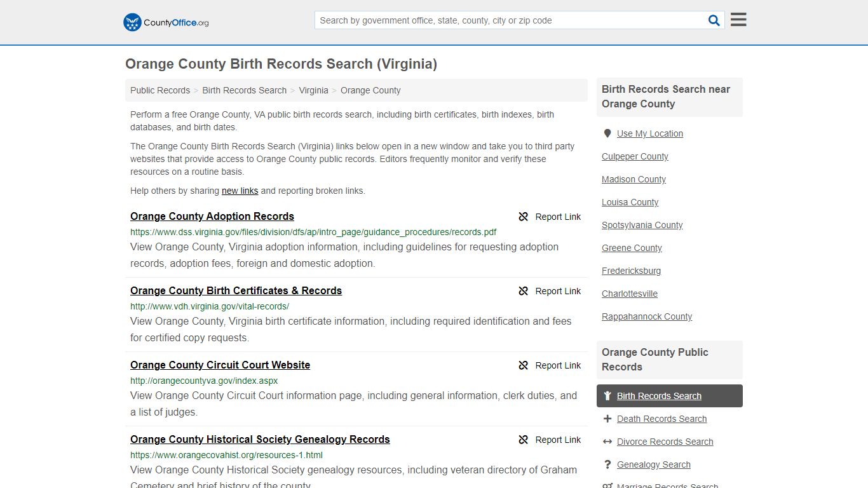This screenshot has width=868, height=488.
Task: Click the question mark icon beside Genealogy Search
Action: (x=607, y=464)
